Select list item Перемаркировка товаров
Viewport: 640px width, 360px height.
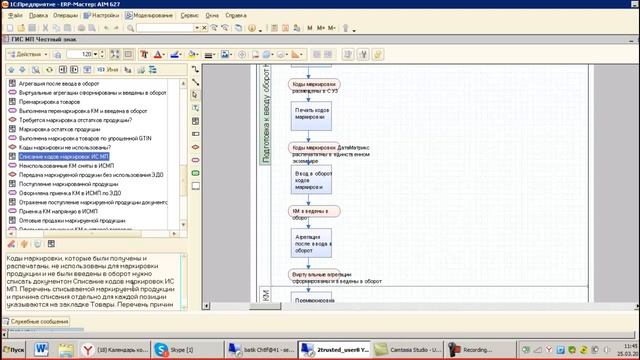(49, 102)
